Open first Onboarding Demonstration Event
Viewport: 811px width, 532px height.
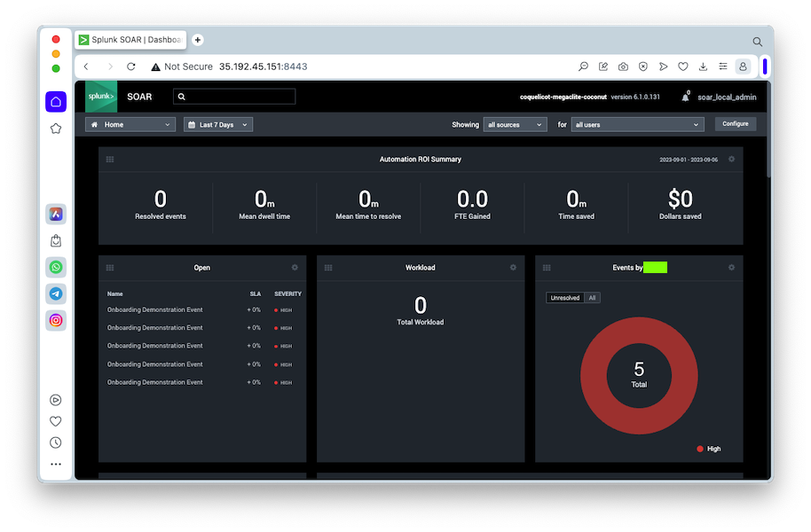pos(154,309)
